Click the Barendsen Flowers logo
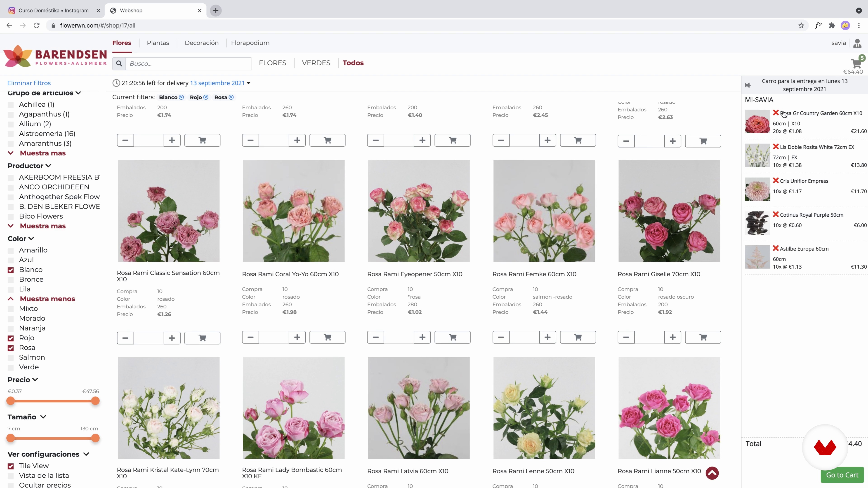 pyautogui.click(x=55, y=56)
